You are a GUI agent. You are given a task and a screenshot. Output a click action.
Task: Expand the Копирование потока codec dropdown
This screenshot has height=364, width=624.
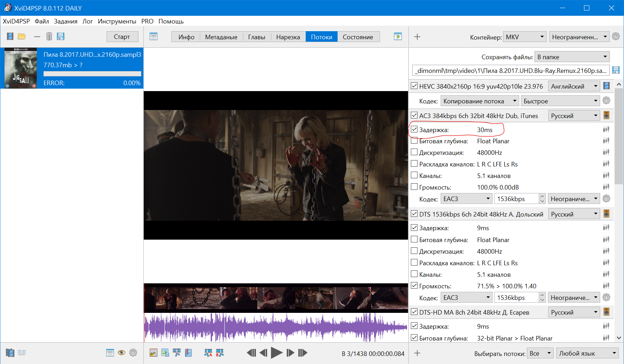click(x=480, y=101)
